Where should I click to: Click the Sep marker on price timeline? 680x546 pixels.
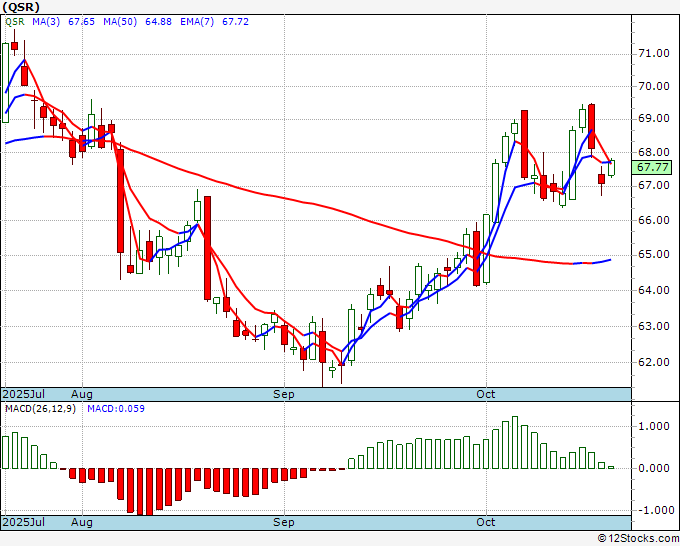(284, 394)
